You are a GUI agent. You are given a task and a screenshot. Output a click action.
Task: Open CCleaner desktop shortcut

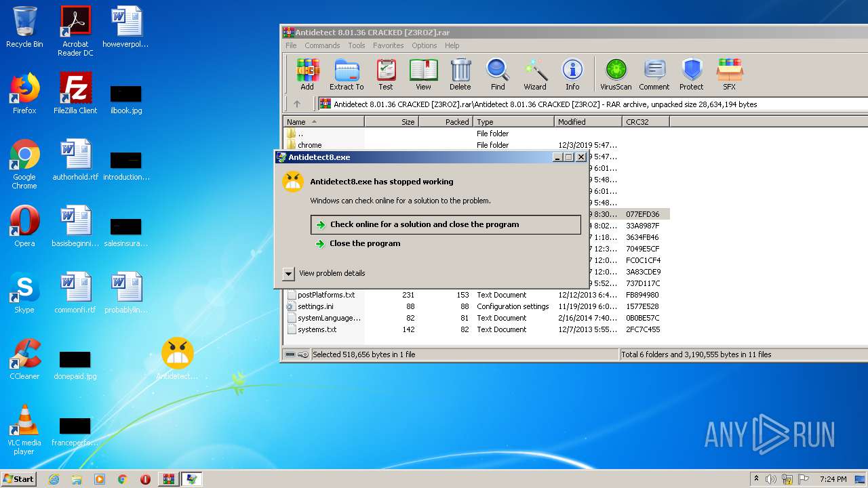point(24,359)
